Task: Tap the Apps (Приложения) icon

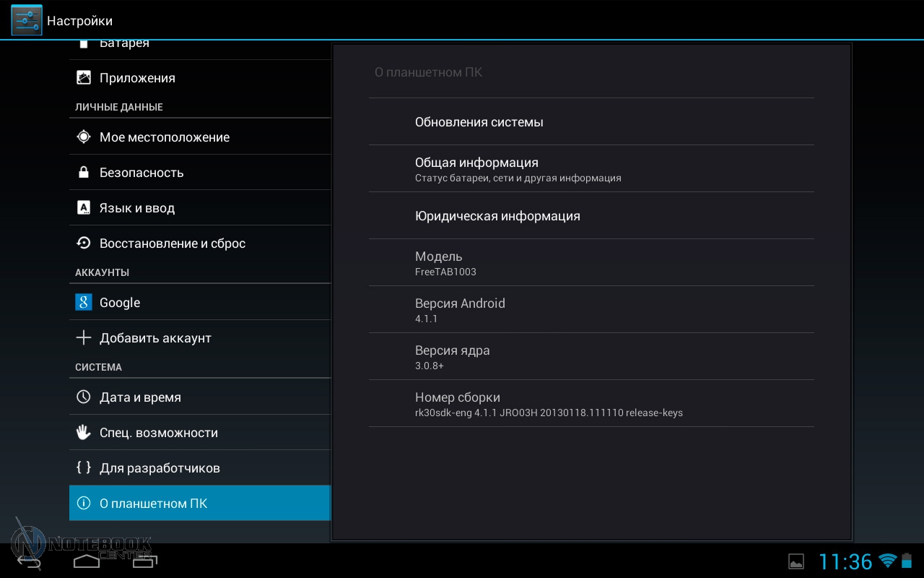Action: pyautogui.click(x=84, y=78)
